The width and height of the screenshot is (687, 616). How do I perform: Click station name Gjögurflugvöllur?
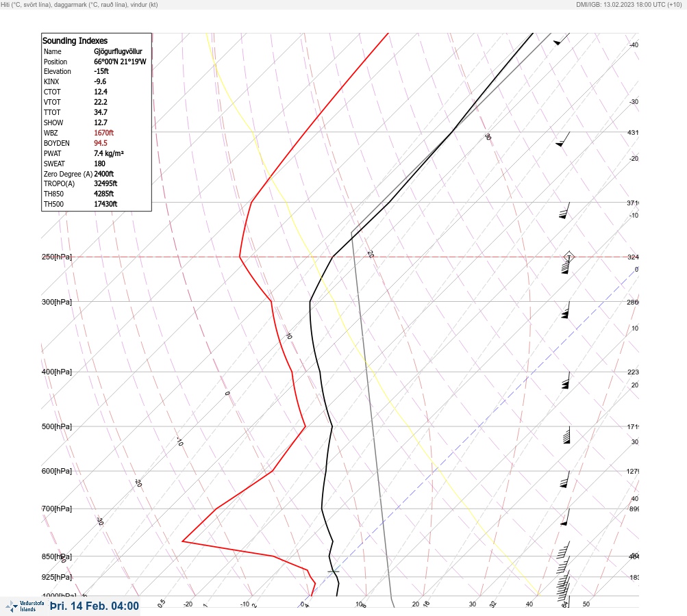click(x=118, y=51)
